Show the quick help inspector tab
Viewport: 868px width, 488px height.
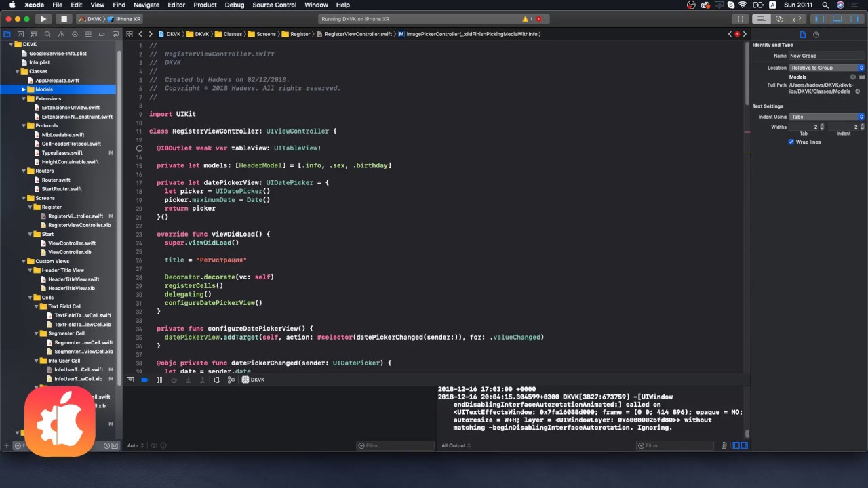point(816,35)
